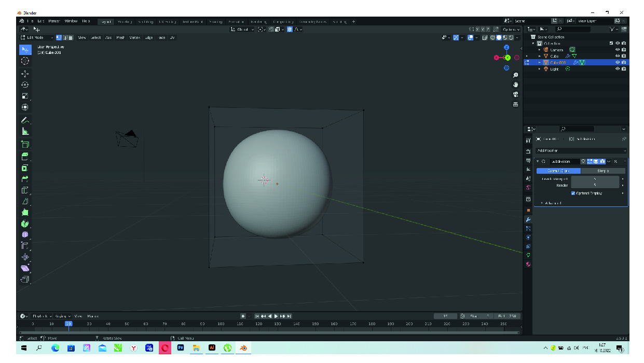Open the Tool properties tab icon
The width and height of the screenshot is (644, 363).
[x=528, y=140]
